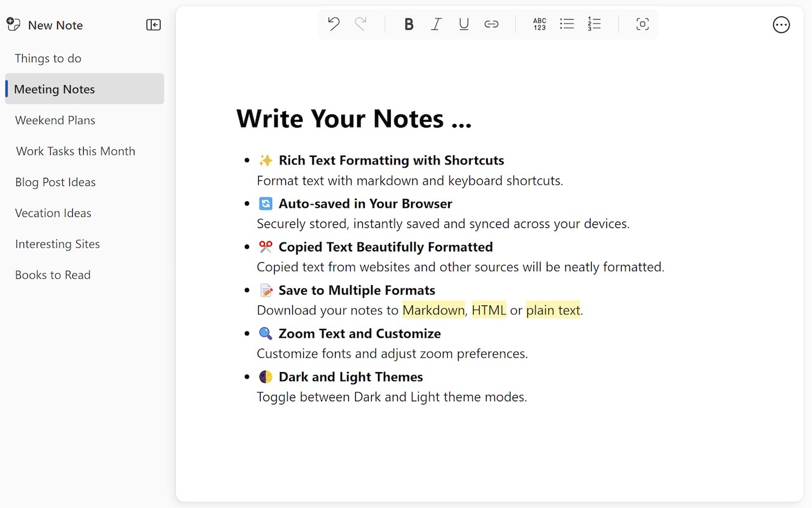Collapse the sidebar panel
The width and height of the screenshot is (812, 508).
point(154,25)
